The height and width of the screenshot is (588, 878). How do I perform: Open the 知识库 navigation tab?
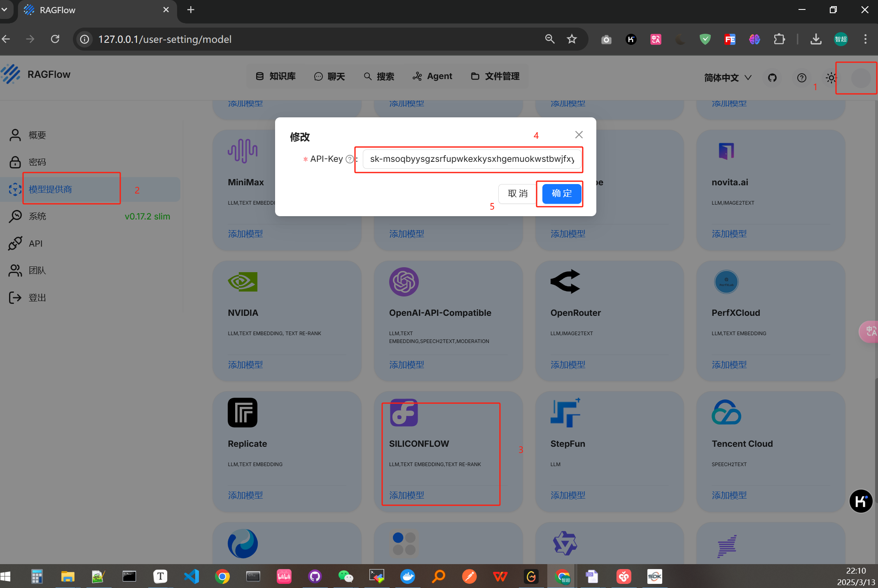pyautogui.click(x=276, y=76)
